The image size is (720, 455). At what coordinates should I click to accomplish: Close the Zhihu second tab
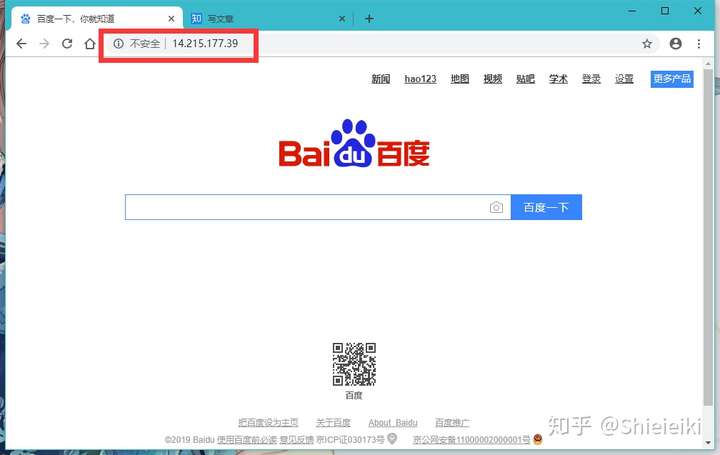(x=342, y=19)
